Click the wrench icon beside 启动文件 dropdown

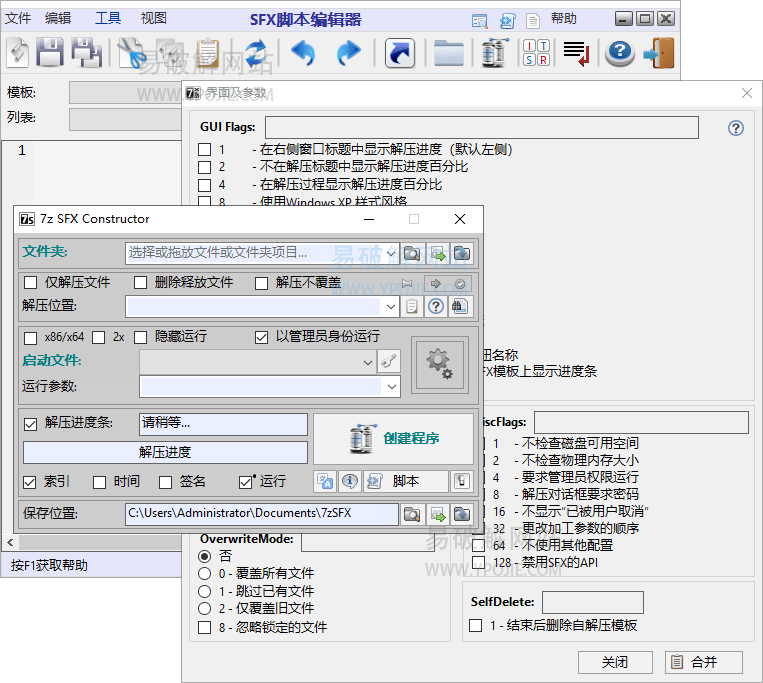[388, 361]
